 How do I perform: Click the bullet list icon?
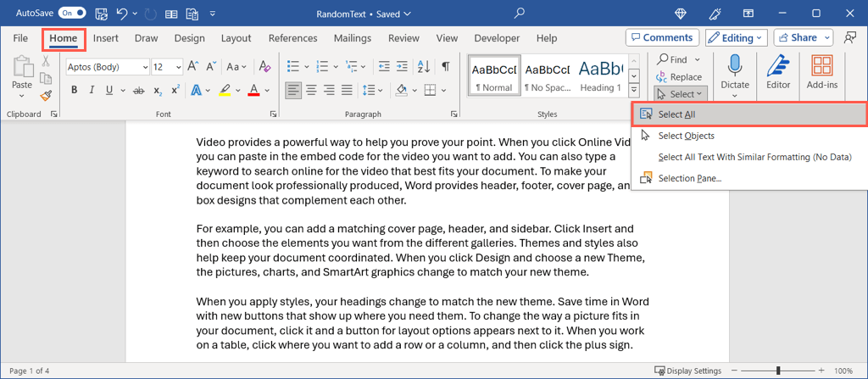click(292, 66)
